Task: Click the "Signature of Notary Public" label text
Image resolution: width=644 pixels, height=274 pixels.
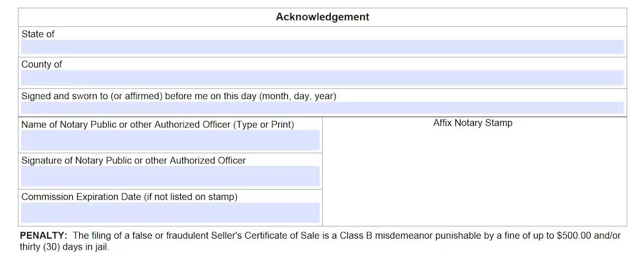Action: (x=133, y=161)
